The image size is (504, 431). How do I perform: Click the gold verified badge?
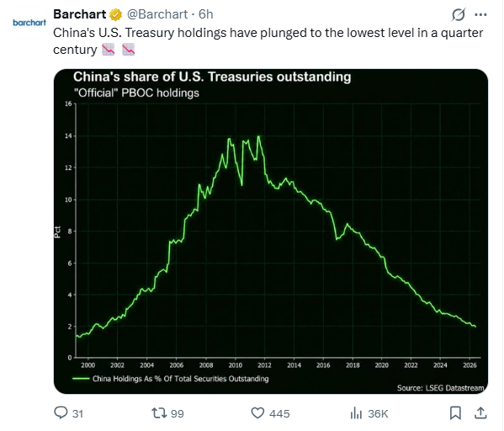pyautogui.click(x=116, y=15)
